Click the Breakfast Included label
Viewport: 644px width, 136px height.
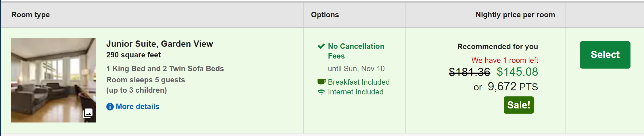[359, 82]
